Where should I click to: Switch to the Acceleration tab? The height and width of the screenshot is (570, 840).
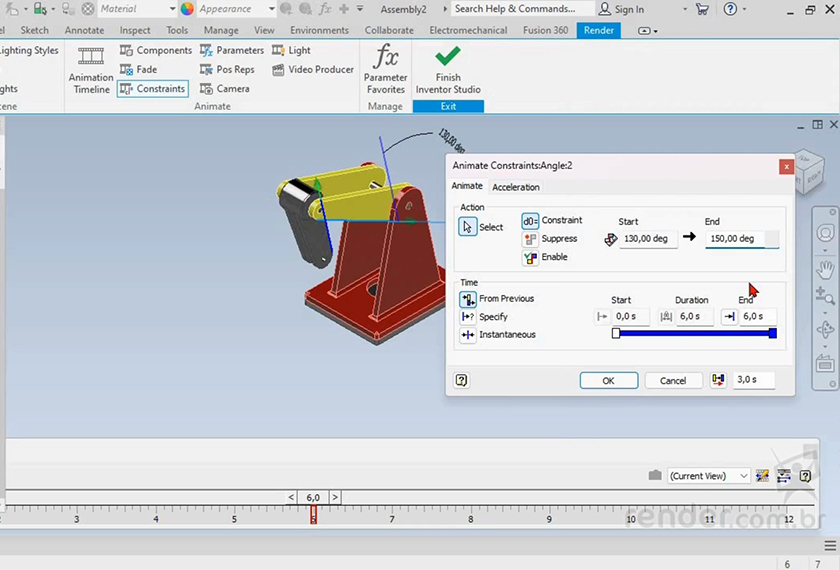tap(516, 187)
